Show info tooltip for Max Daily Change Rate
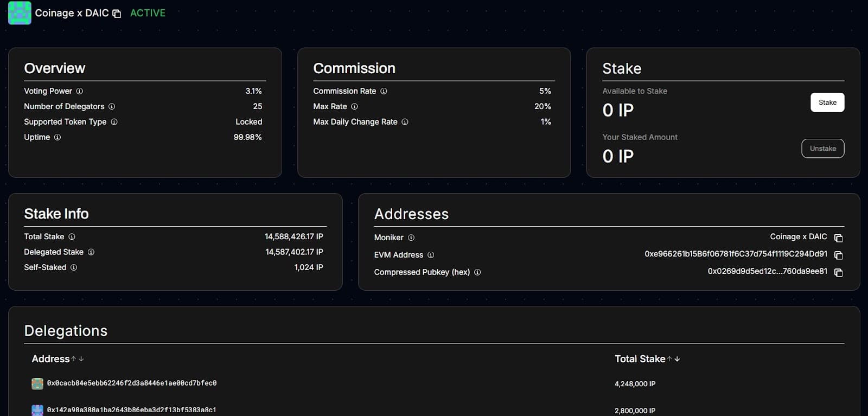Screen dimensions: 868x416 [x=405, y=122]
